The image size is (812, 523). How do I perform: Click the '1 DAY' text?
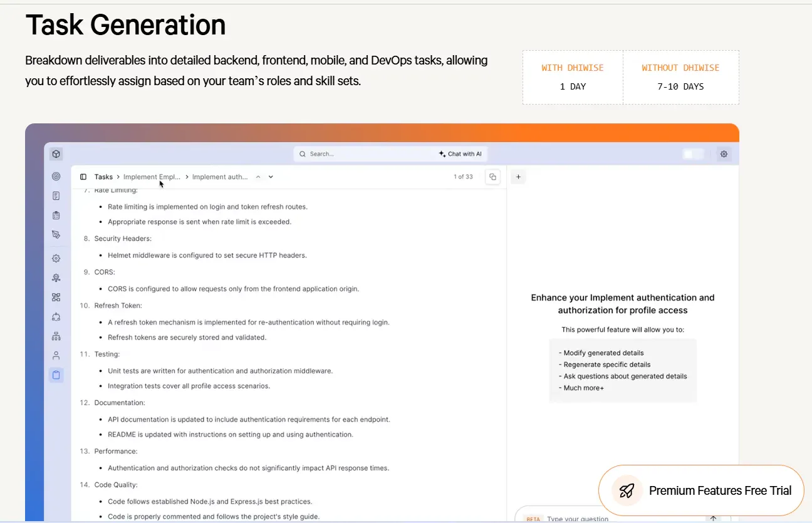(573, 86)
